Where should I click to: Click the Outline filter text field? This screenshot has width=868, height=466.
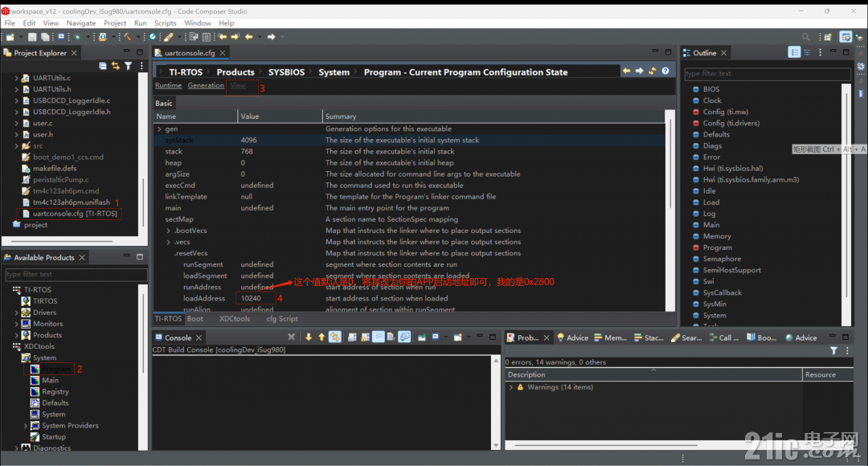(x=768, y=74)
